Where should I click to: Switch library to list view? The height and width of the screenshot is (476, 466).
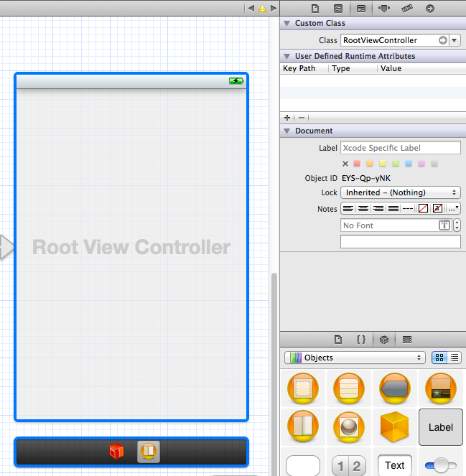[x=455, y=358]
